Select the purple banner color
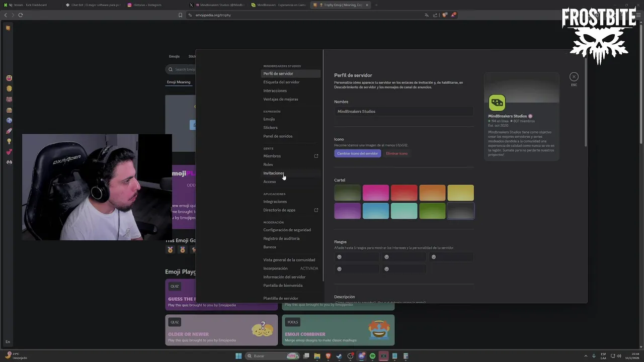644x362 pixels. point(348,211)
